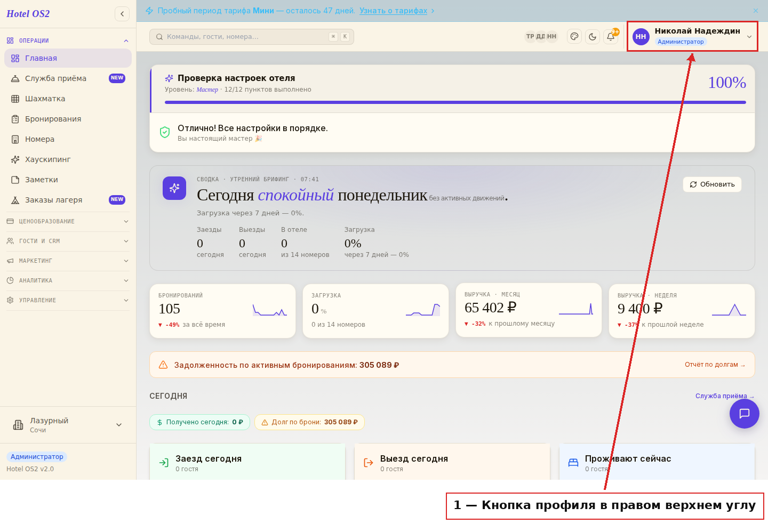Click the ДД user avatar

click(541, 36)
